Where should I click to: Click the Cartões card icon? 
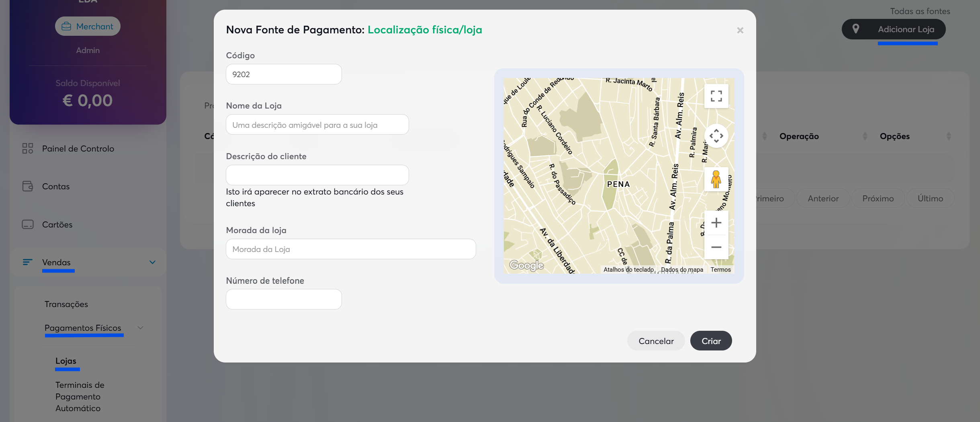pyautogui.click(x=28, y=225)
